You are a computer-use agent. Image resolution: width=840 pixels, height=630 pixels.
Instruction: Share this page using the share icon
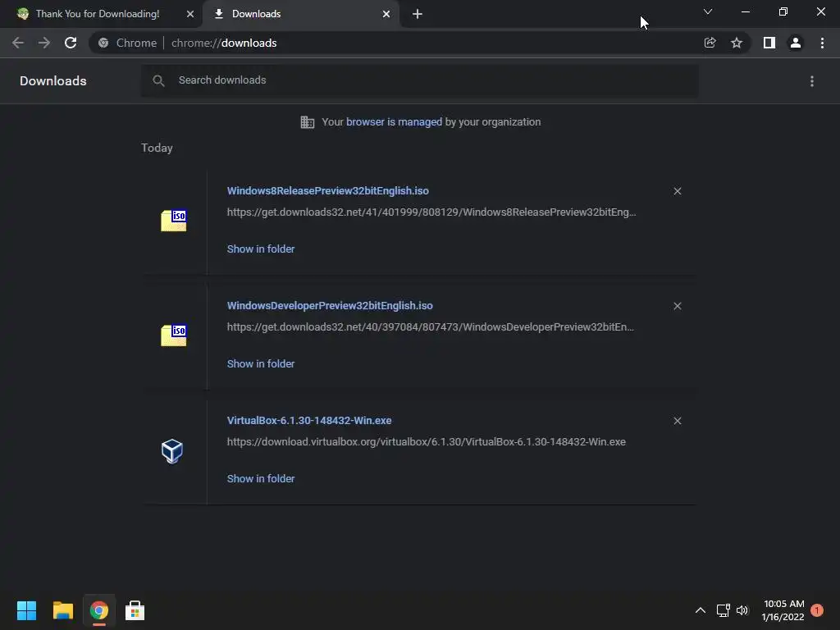[710, 43]
